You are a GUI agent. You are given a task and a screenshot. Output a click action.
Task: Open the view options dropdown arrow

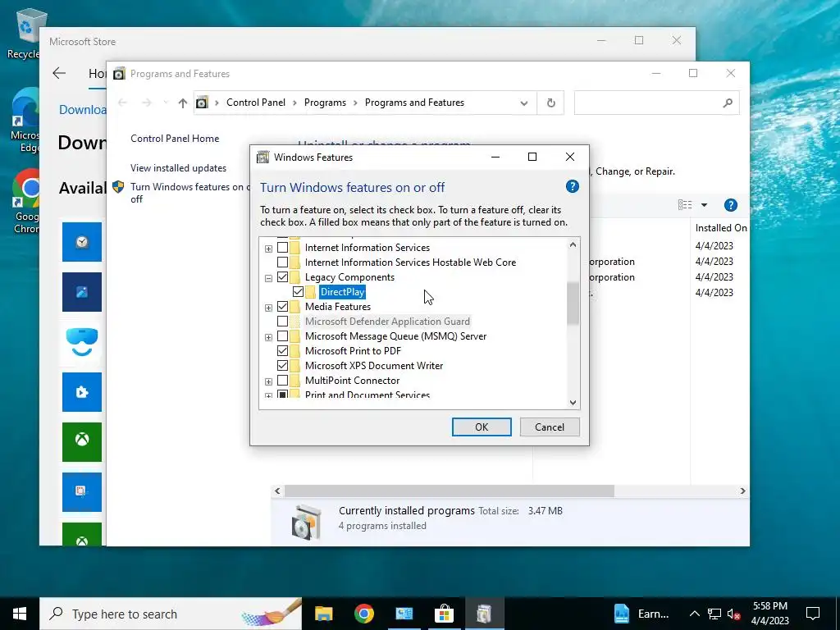(704, 205)
